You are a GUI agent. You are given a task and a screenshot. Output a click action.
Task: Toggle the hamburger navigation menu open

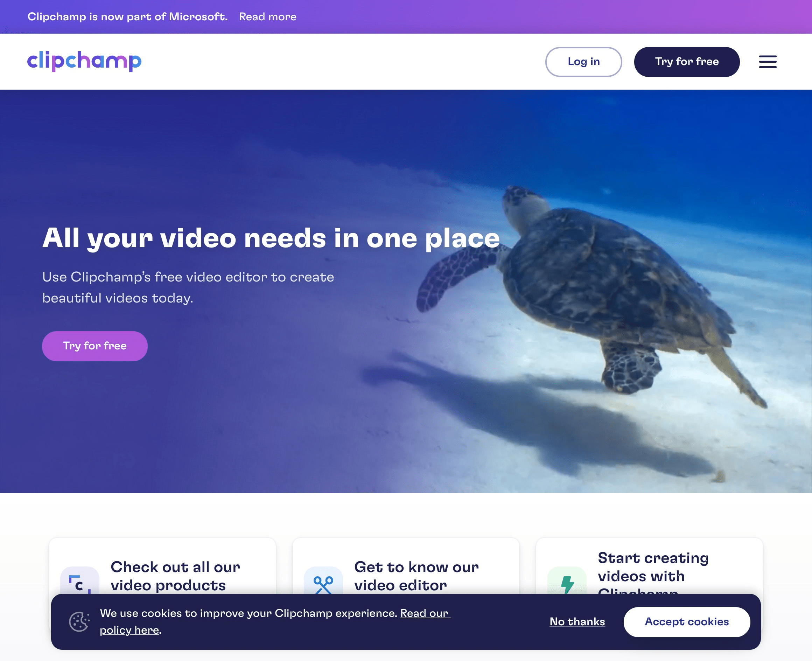coord(768,61)
